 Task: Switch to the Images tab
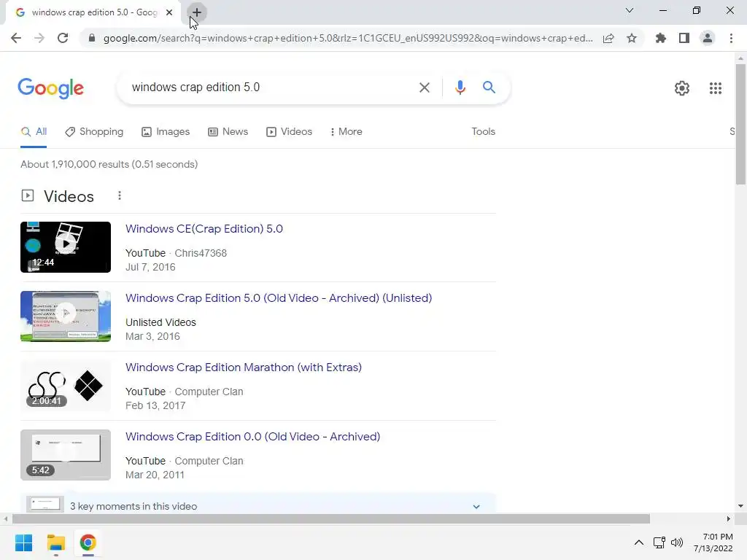coord(166,132)
